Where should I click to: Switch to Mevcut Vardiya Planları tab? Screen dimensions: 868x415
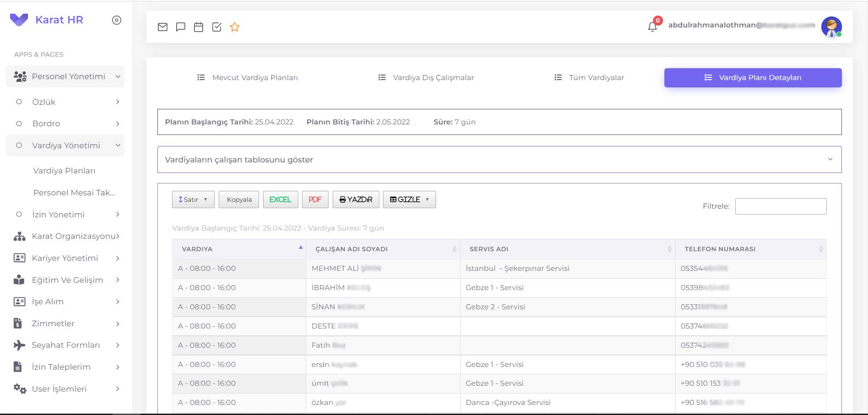coord(254,77)
